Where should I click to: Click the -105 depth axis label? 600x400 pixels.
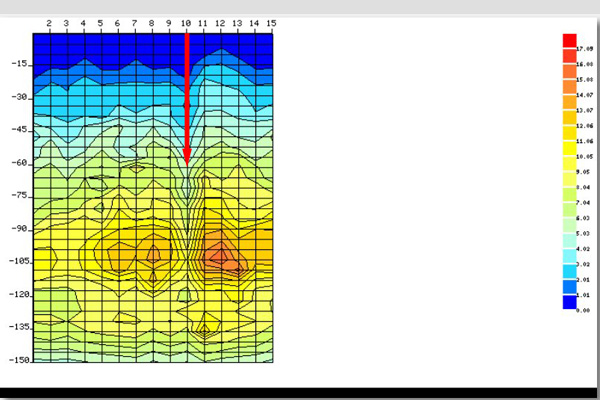pos(16,261)
